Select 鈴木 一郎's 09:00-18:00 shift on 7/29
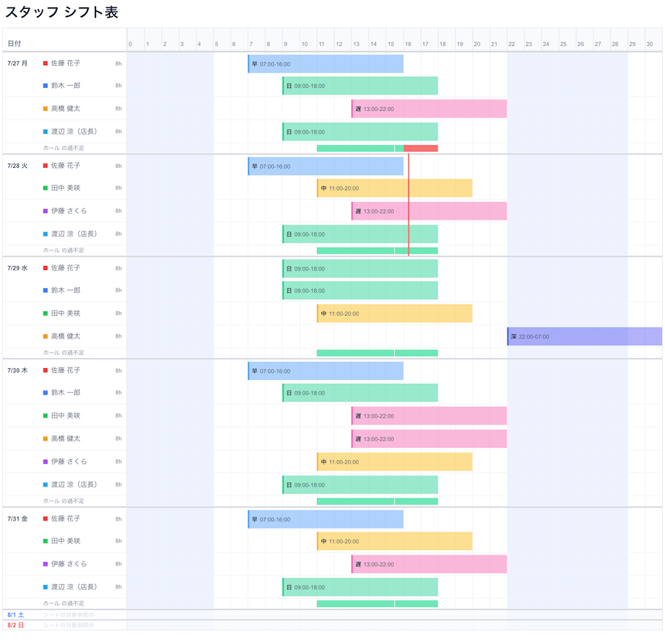Screen dimensions: 665x644 [x=360, y=291]
